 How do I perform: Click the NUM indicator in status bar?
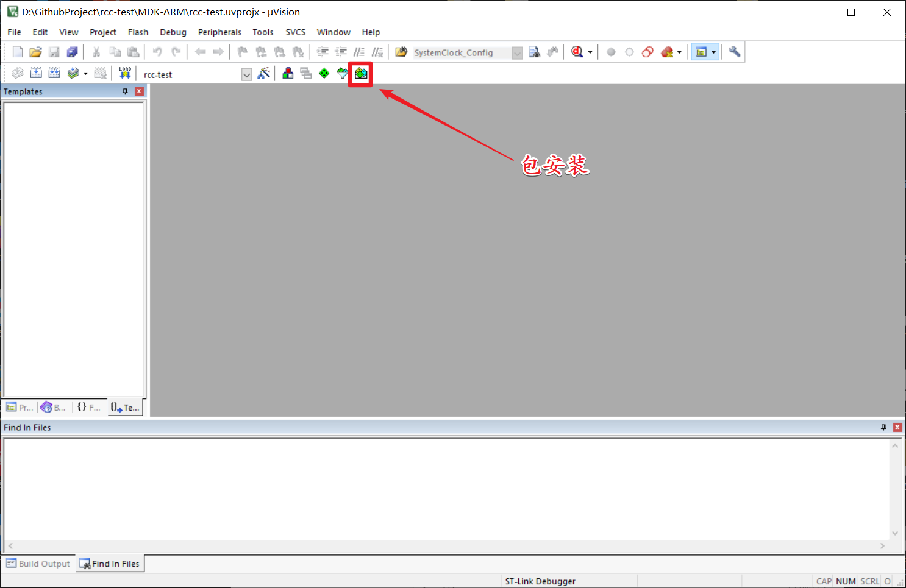846,581
